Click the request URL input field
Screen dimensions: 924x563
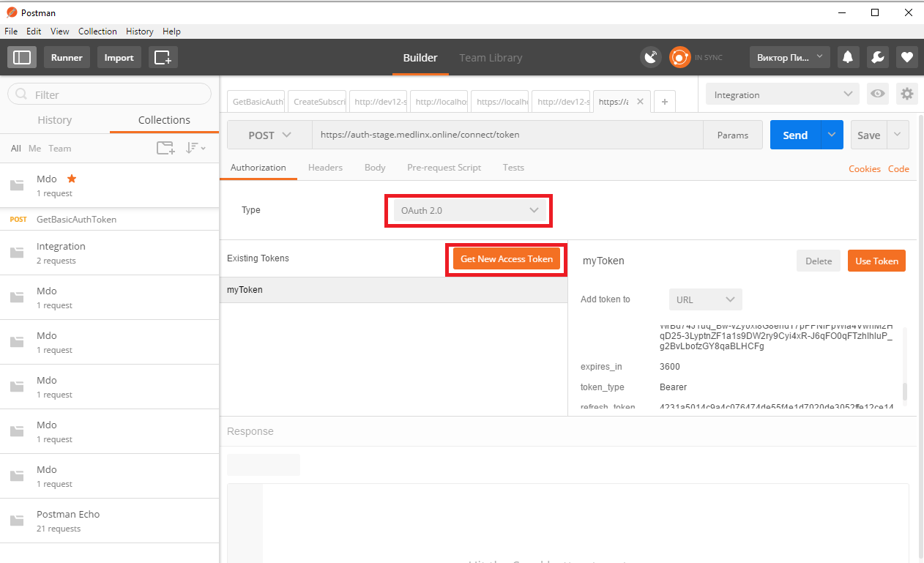pos(507,135)
